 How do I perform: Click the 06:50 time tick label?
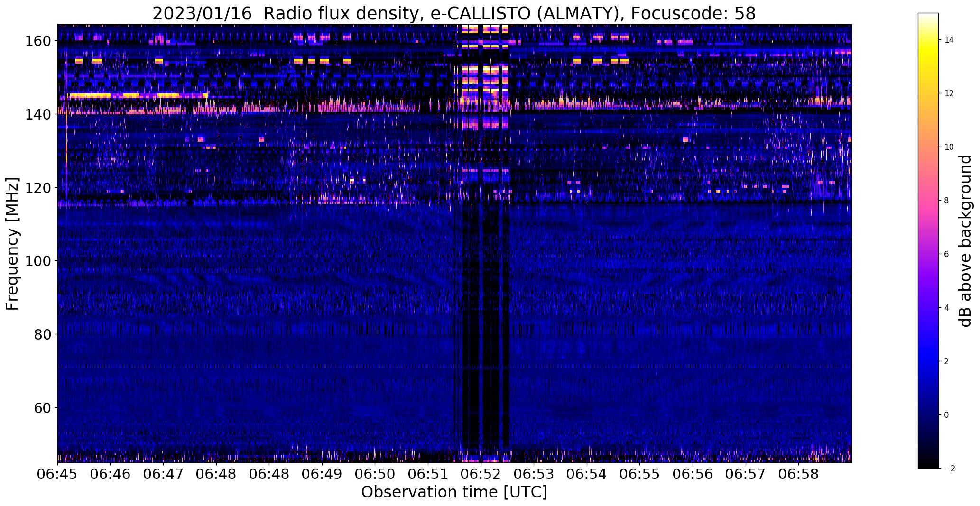tap(375, 474)
